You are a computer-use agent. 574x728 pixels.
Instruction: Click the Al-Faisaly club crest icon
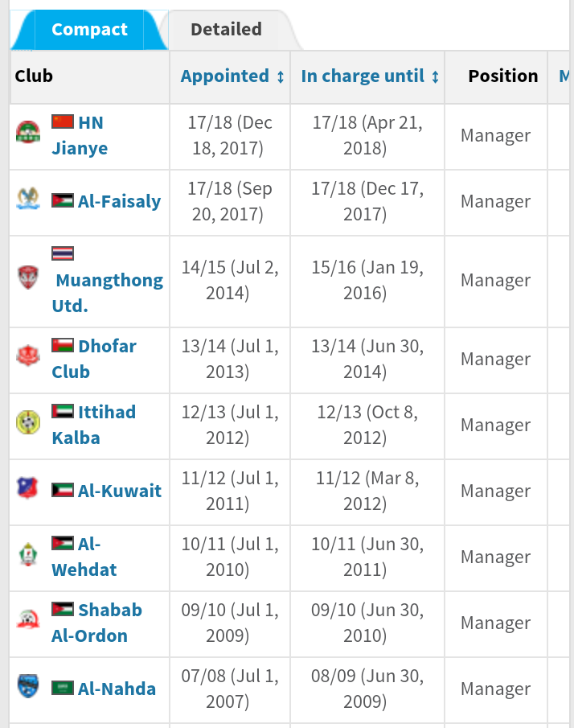(x=28, y=198)
